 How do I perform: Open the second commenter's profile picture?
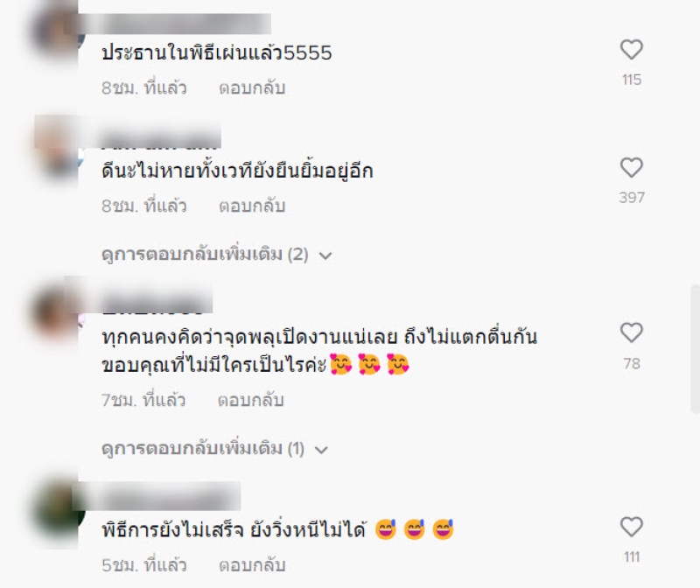click(59, 147)
